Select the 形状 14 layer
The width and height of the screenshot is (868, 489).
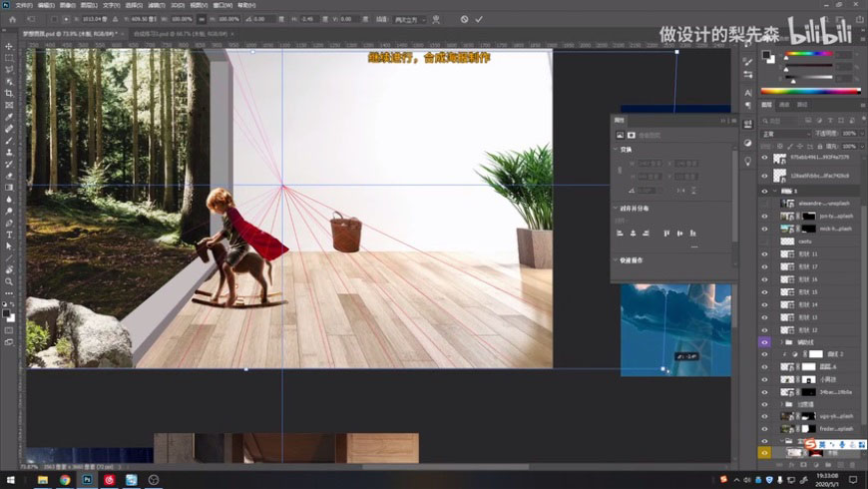click(809, 304)
